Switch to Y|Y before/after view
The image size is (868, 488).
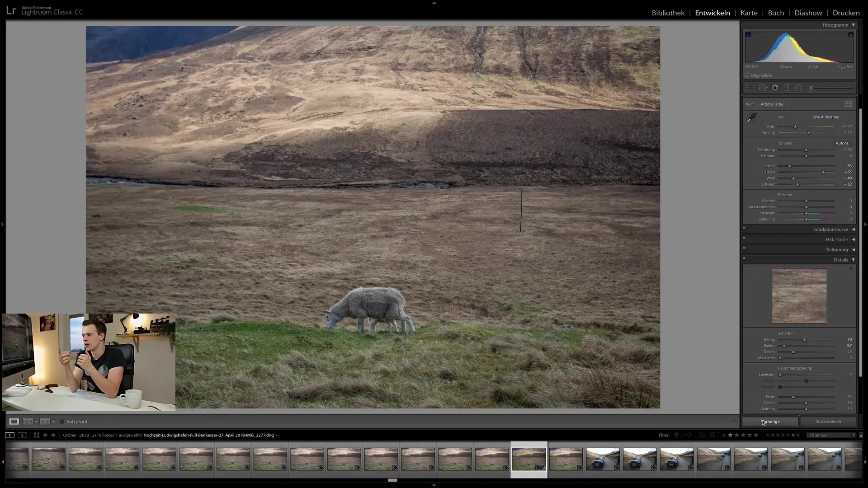[x=45, y=422]
